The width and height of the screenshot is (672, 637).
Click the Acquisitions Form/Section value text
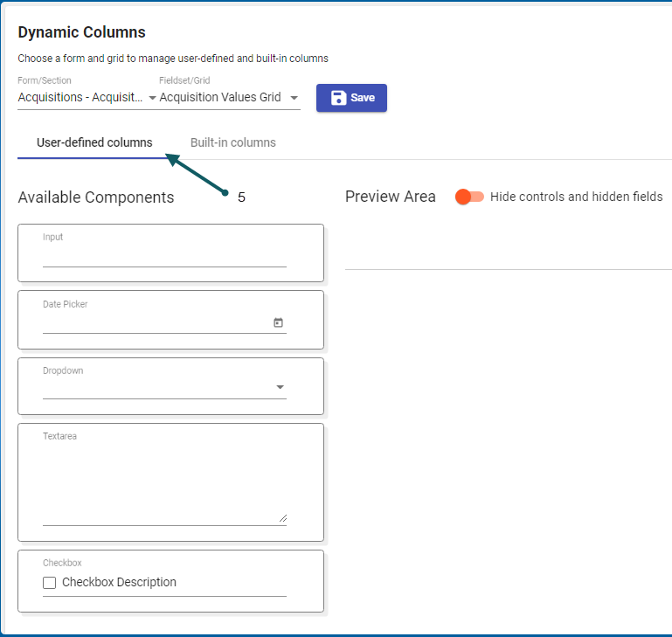click(80, 98)
